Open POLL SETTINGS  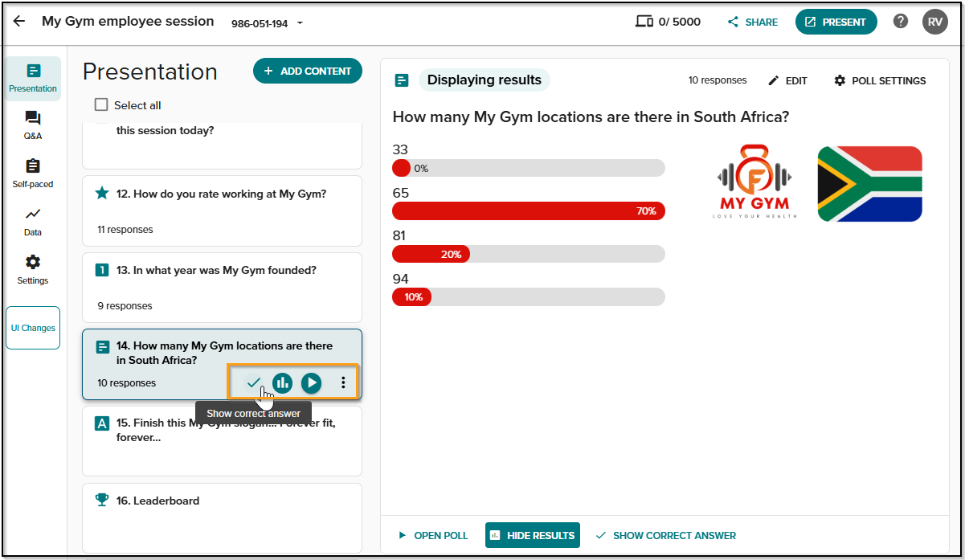click(880, 80)
